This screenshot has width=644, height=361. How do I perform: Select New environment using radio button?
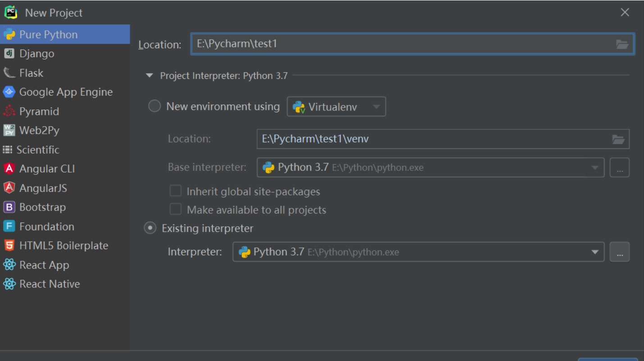(154, 106)
